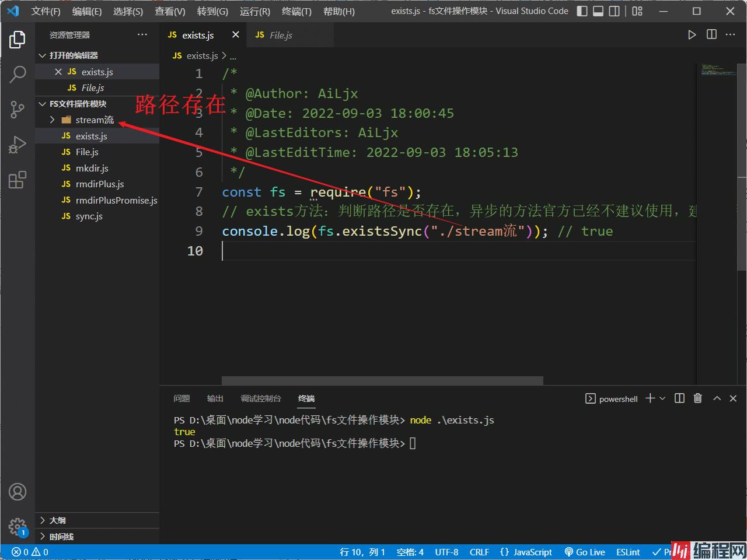Select the 终端 panel tab
Image resolution: width=747 pixels, height=560 pixels.
coord(306,398)
